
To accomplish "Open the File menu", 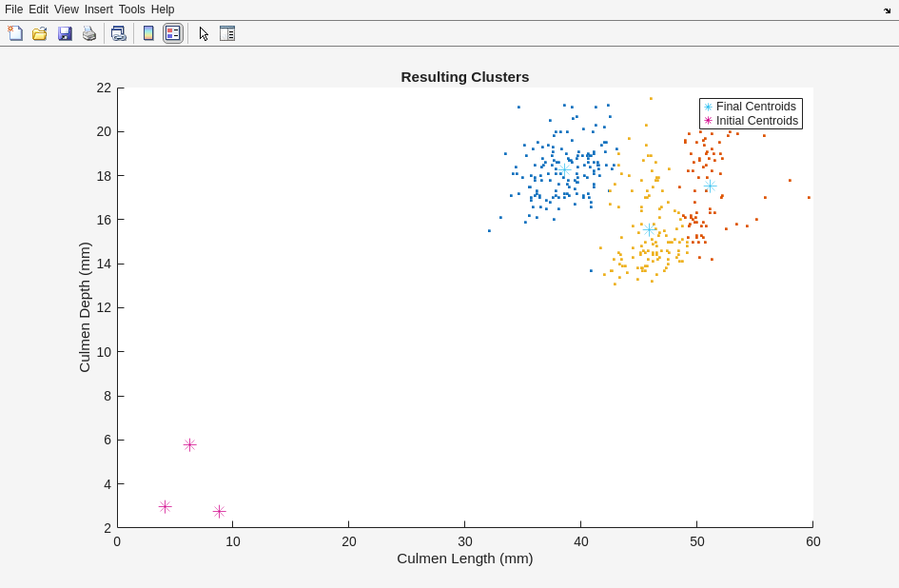I will coord(13,10).
